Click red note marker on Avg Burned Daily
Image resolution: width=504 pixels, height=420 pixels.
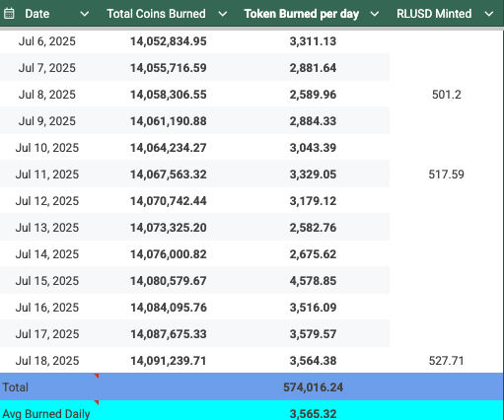(97, 402)
